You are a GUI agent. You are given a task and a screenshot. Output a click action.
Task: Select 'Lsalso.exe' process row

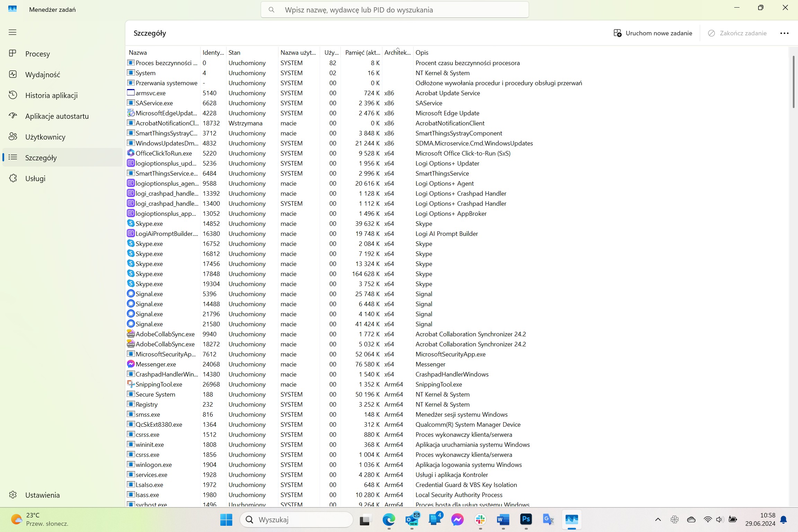457,485
